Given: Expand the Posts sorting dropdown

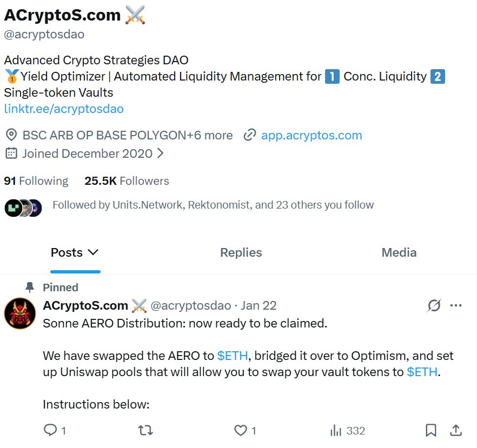Looking at the screenshot, I should point(92,252).
